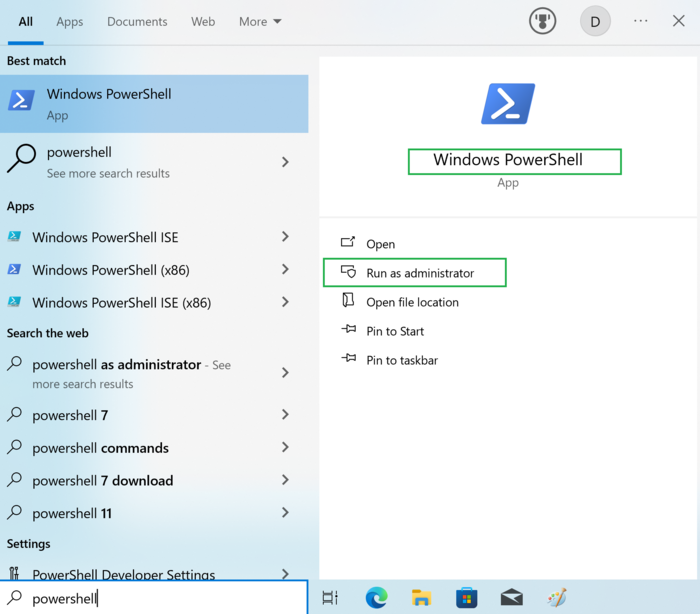This screenshot has height=614, width=700.
Task: Select Open file location
Action: point(412,302)
